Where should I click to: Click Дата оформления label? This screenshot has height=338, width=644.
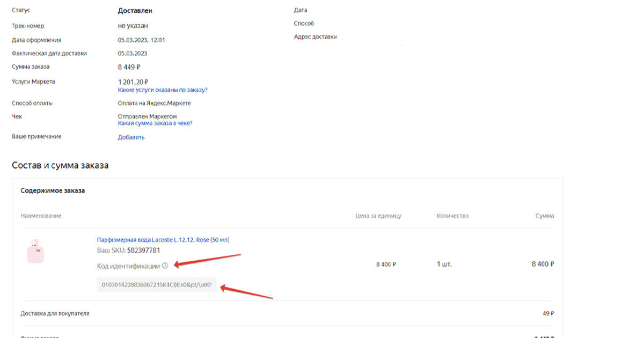click(36, 40)
